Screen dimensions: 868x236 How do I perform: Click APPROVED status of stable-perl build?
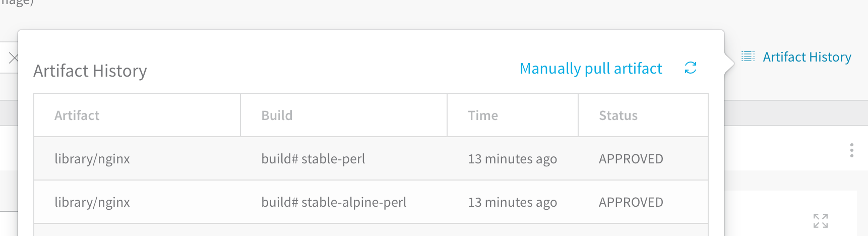(x=631, y=159)
